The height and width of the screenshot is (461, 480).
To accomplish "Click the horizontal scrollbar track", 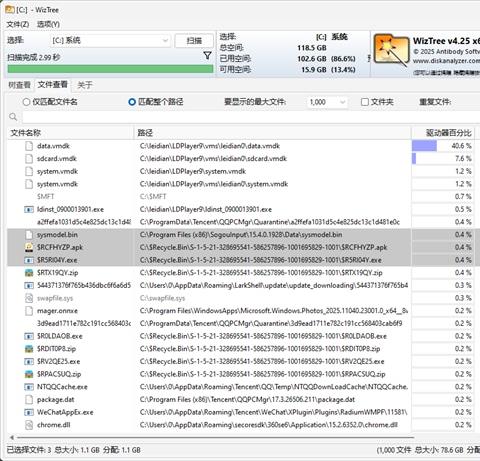I will tap(215, 437).
